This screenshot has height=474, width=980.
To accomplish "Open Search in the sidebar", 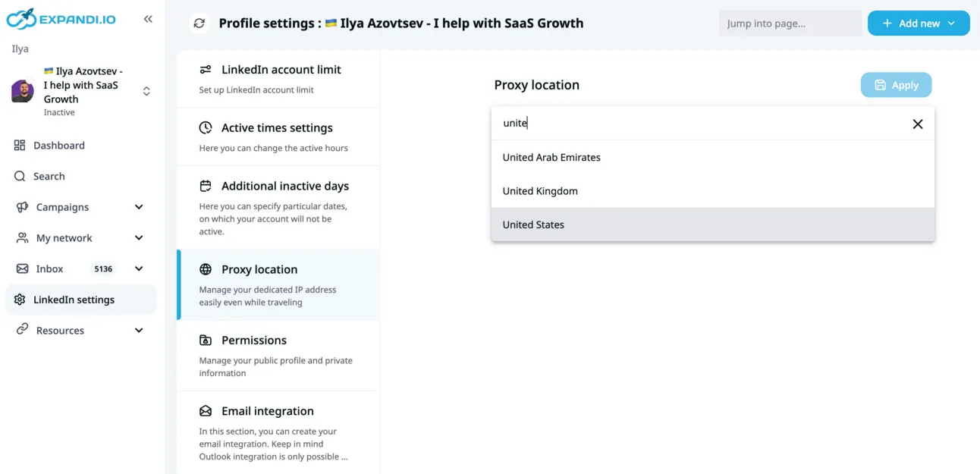I will pos(49,176).
